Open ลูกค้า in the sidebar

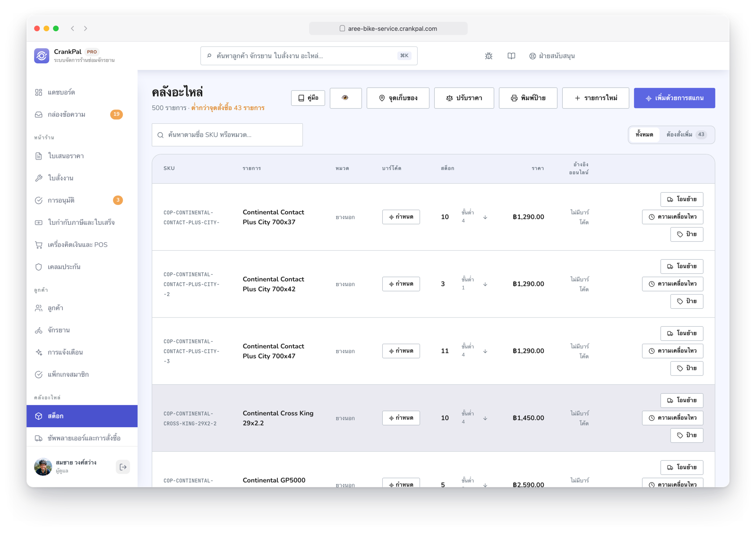point(82,308)
